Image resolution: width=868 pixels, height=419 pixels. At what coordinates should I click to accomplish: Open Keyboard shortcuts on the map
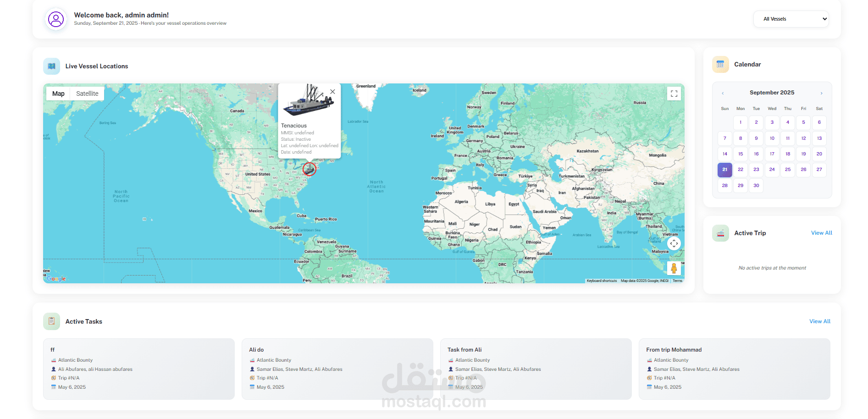(x=602, y=281)
